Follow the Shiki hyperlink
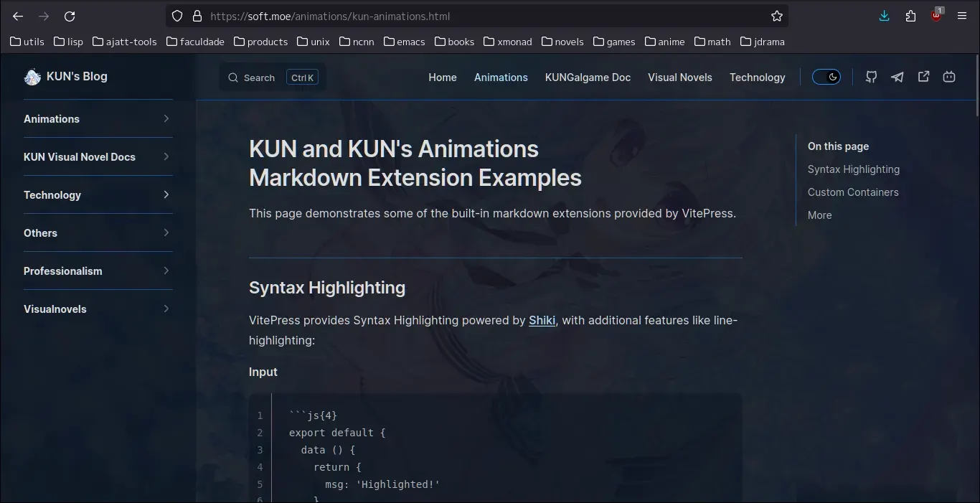The height and width of the screenshot is (503, 980). click(542, 320)
